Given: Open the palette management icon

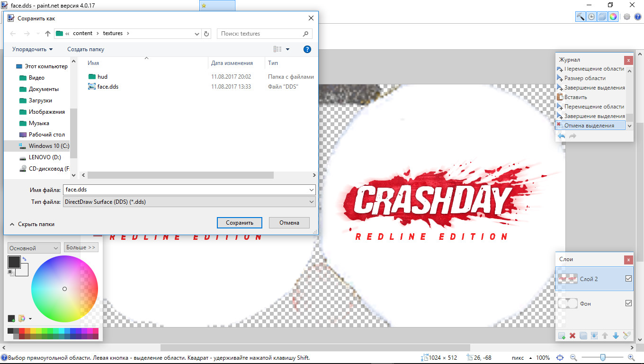Looking at the screenshot, I should (x=22, y=318).
